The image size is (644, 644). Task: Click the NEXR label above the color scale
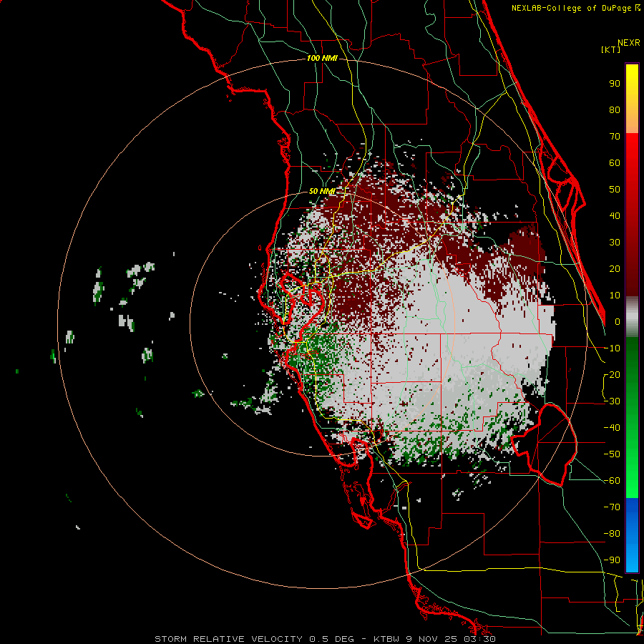point(628,43)
